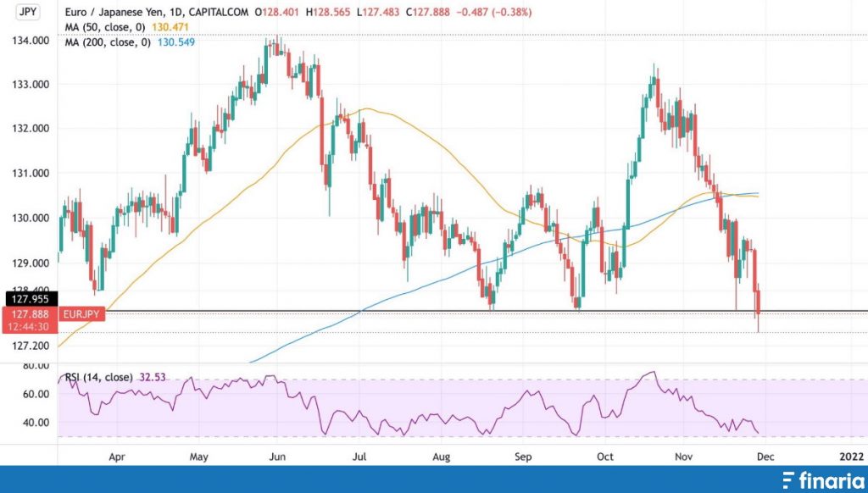Click the high price H128.565
Screen dimensions: 868x493
326,12
